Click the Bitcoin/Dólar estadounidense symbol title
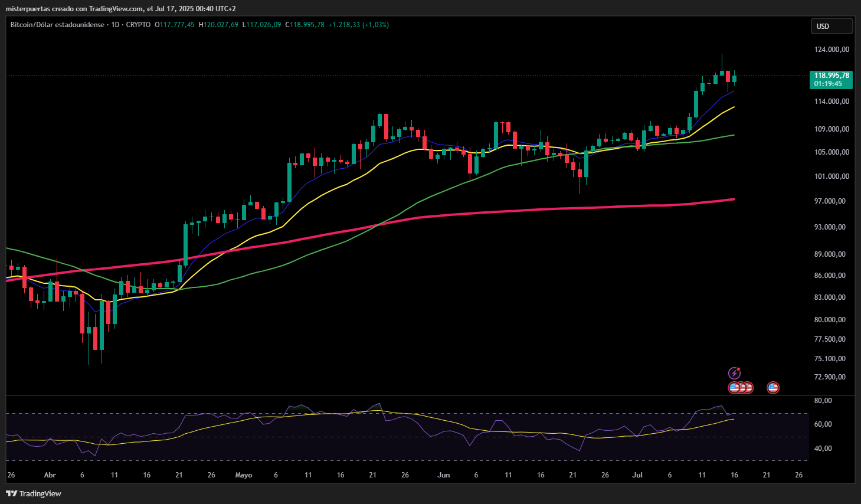 click(x=57, y=25)
